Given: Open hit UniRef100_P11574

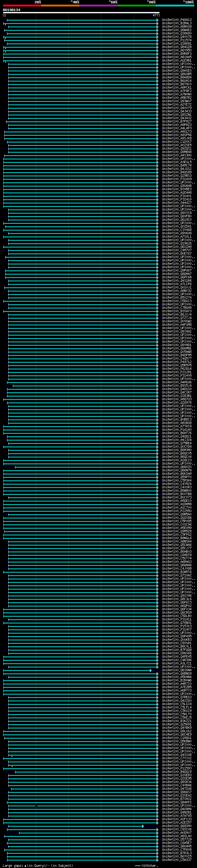Looking at the screenshot, I should click(177, 40).
